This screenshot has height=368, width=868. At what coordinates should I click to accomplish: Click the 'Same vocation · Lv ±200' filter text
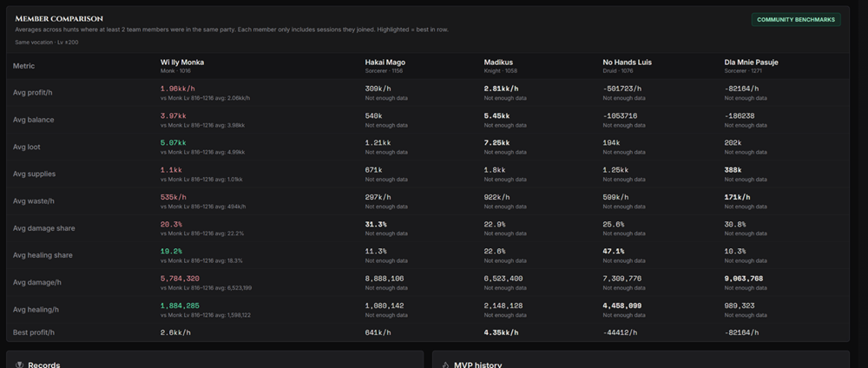[47, 42]
